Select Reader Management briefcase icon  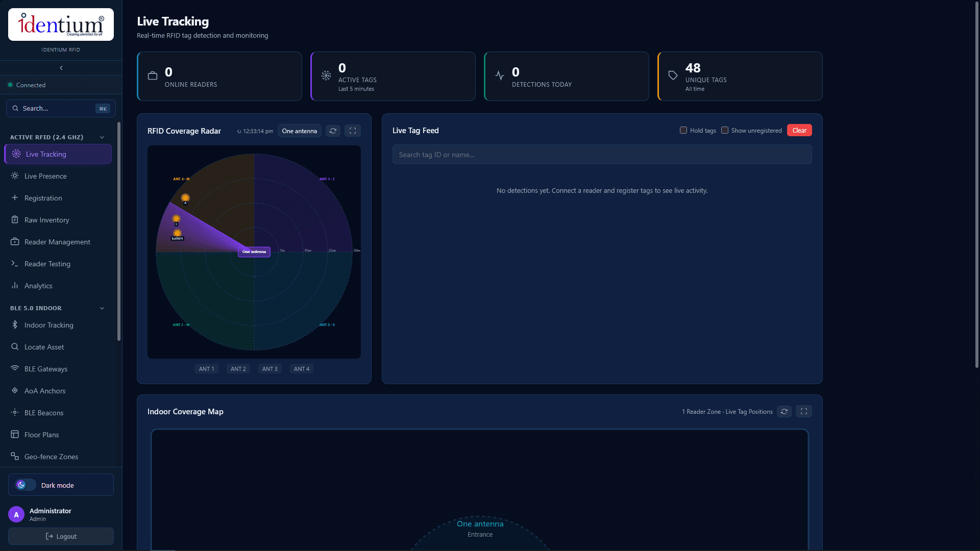click(x=15, y=242)
